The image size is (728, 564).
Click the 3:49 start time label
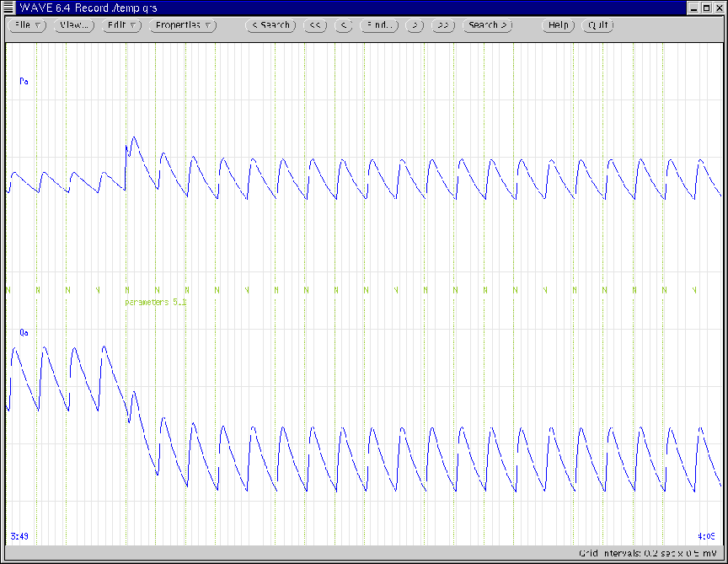(19, 535)
